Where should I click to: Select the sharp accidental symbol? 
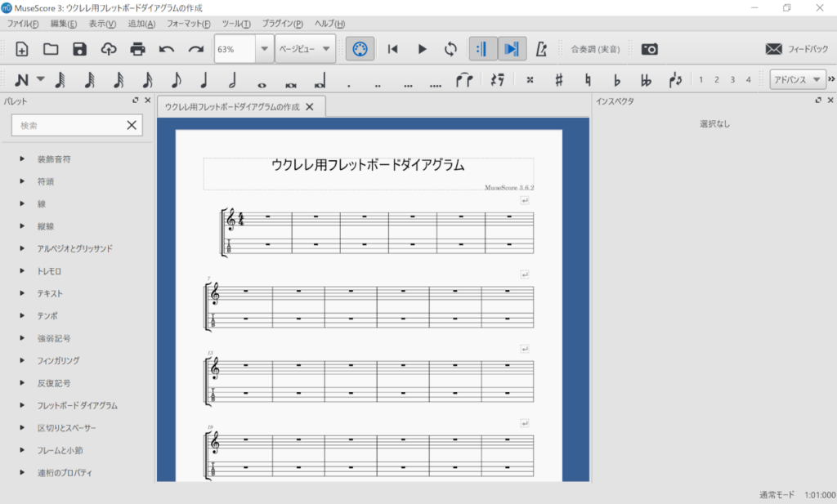pos(559,79)
